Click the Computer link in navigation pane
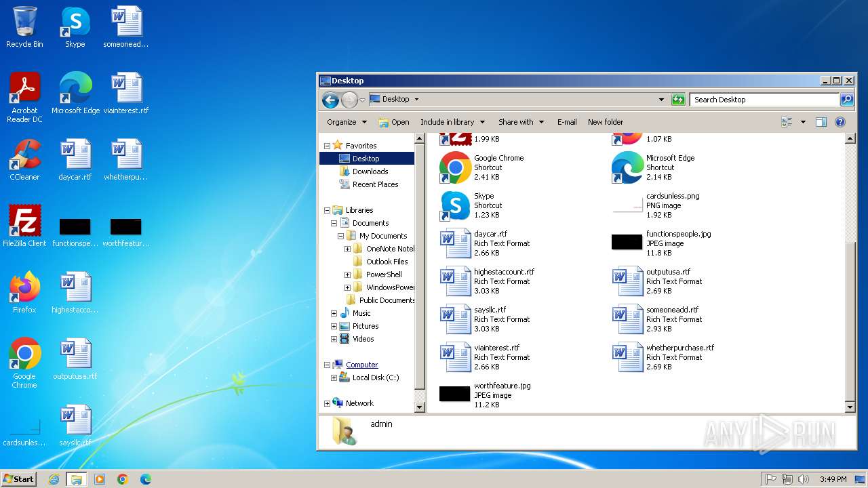The width and height of the screenshot is (868, 488). tap(362, 365)
